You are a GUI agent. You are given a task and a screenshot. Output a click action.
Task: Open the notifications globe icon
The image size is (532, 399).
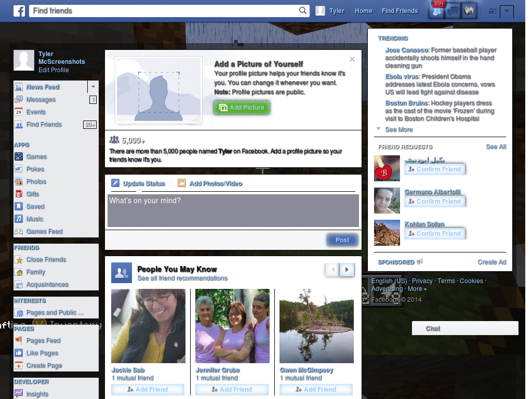click(469, 10)
